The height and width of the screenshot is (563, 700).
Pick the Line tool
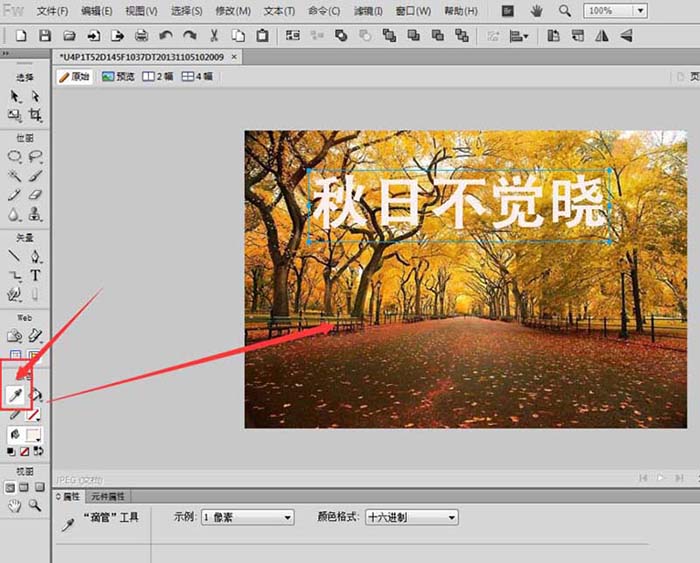[15, 256]
